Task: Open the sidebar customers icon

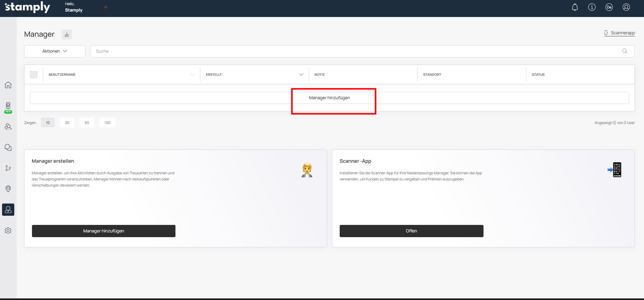Action: [x=8, y=127]
